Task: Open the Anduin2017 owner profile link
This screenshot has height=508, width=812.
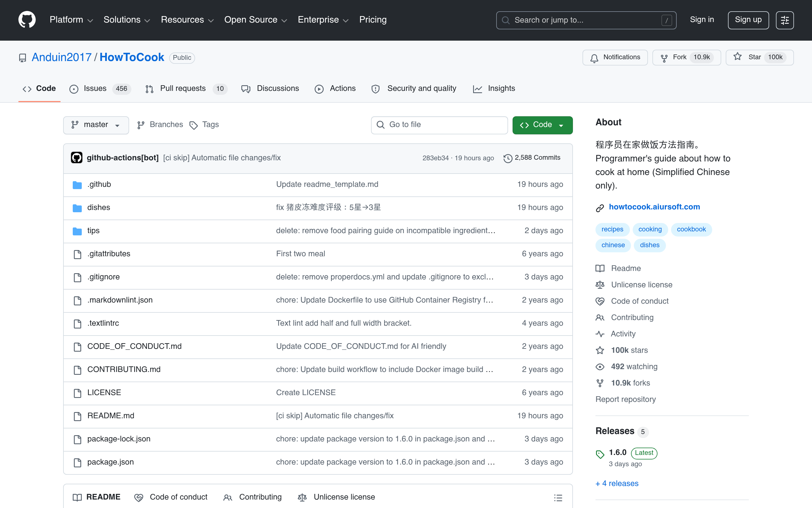Action: tap(61, 58)
